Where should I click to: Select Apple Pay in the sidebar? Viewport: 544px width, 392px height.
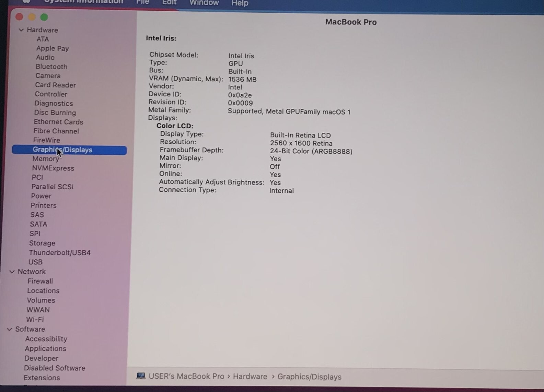click(x=53, y=48)
